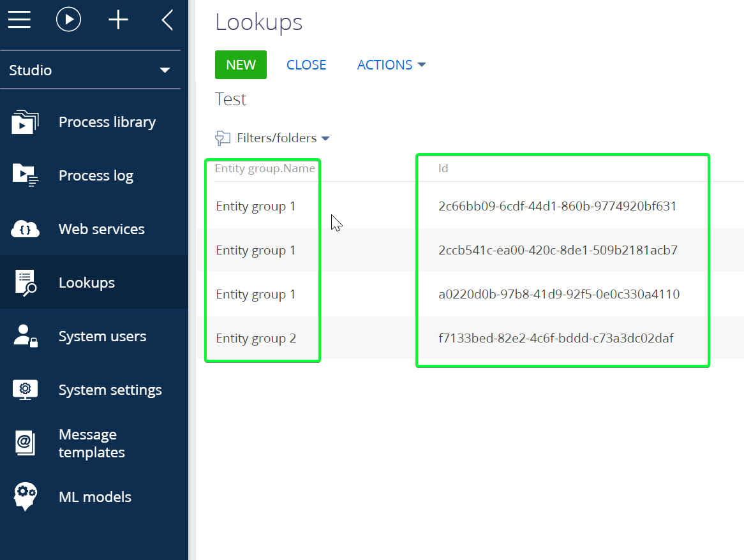
Task: Sort by Entity group.Name column header
Action: [x=265, y=168]
